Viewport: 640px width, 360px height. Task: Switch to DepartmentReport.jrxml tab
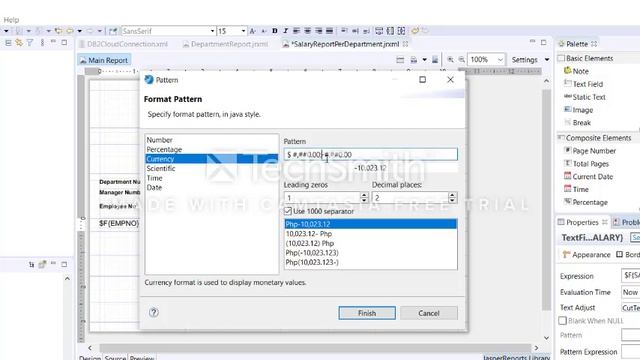[226, 44]
